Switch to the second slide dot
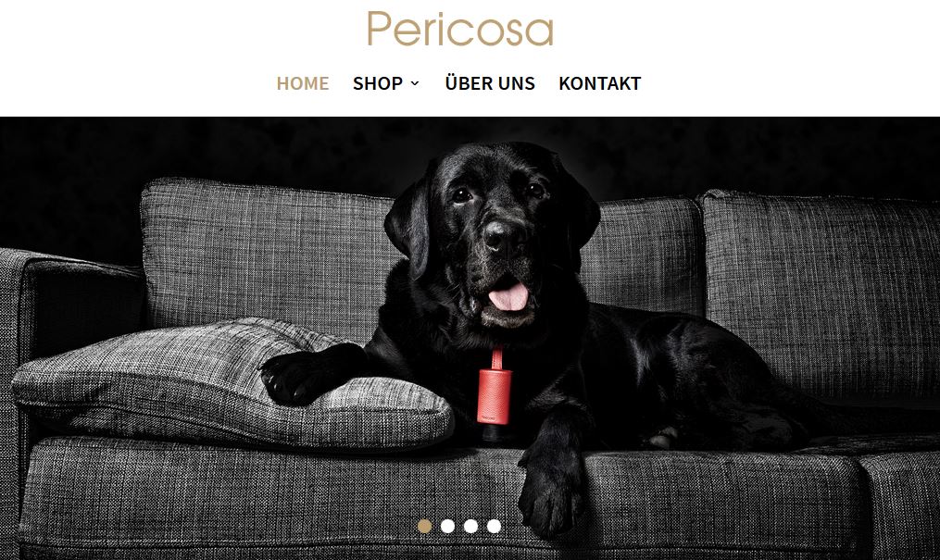The image size is (940, 560). (448, 526)
